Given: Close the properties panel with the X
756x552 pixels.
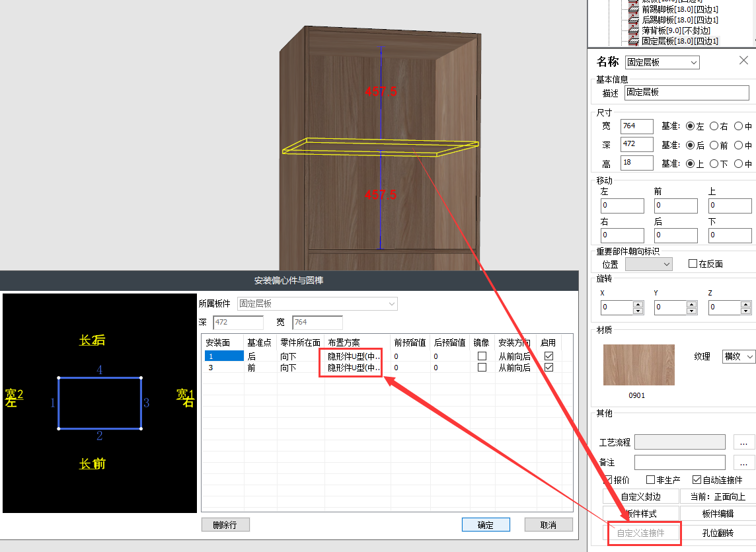Looking at the screenshot, I should 743,60.
